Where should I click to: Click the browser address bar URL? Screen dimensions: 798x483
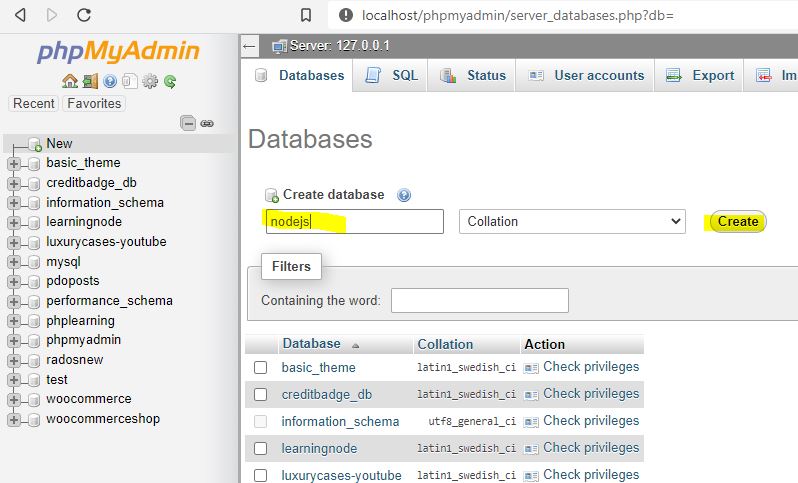click(518, 16)
